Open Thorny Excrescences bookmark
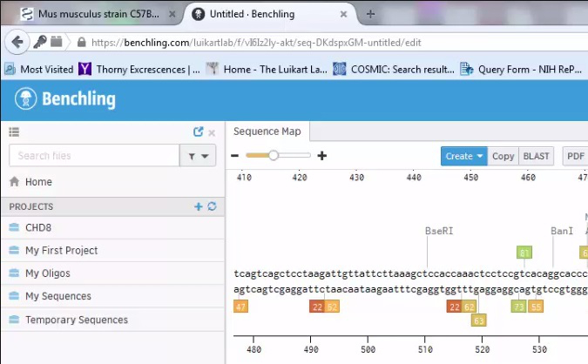 coord(139,70)
